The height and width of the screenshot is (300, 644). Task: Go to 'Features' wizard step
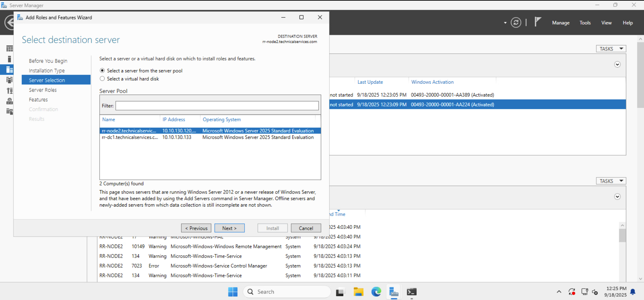tap(38, 100)
